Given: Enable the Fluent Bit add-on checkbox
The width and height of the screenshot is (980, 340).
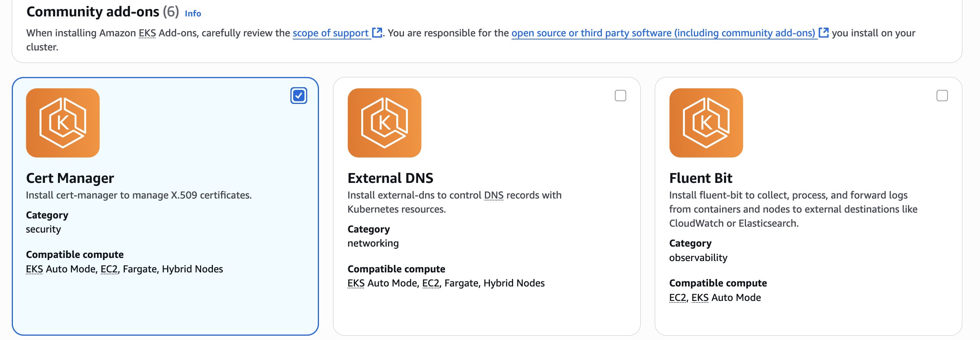Looking at the screenshot, I should (x=942, y=96).
